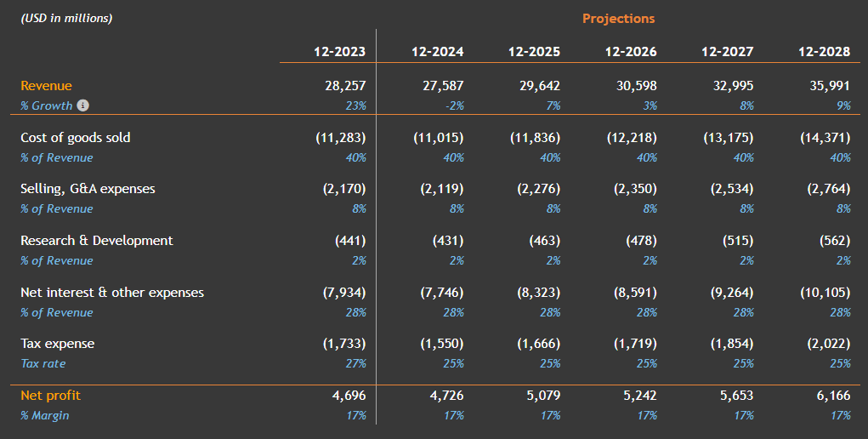Click the Selling, G&A expenses label

coord(88,189)
